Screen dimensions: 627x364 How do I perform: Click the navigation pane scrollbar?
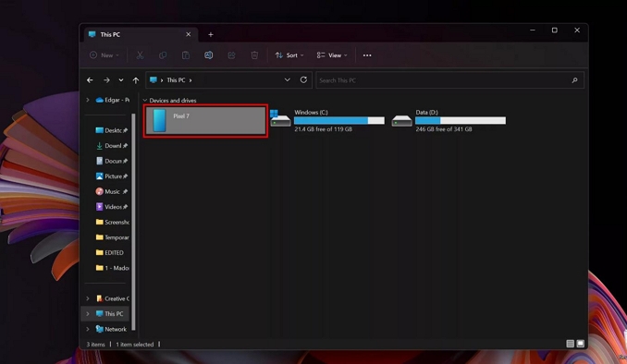click(x=133, y=222)
